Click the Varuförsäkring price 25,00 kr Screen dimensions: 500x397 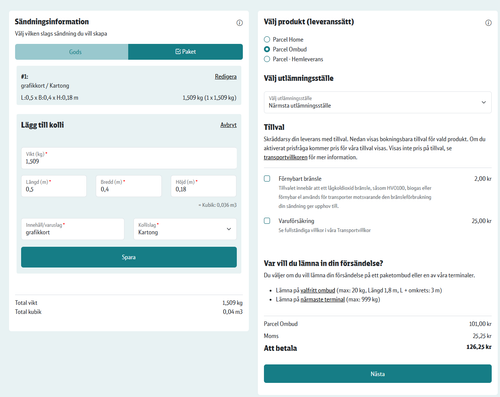481,221
